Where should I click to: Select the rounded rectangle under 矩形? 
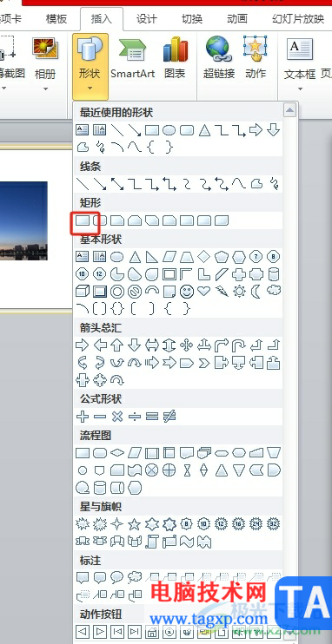pos(100,221)
